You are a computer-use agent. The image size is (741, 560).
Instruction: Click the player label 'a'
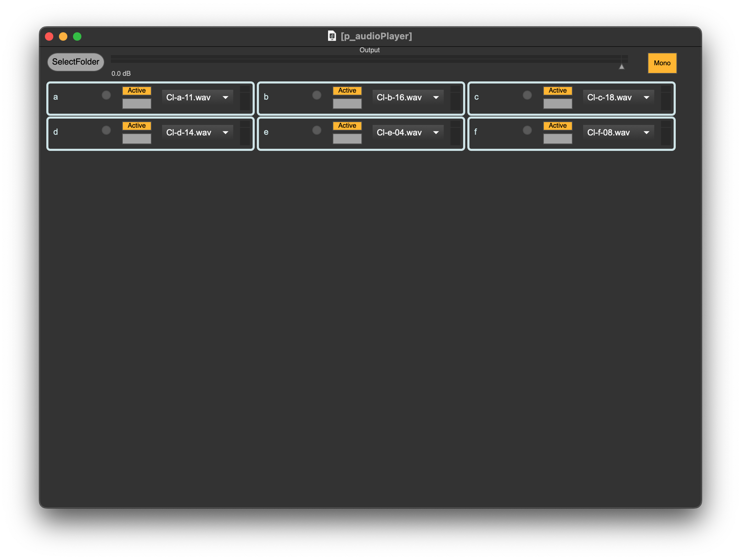coord(55,97)
